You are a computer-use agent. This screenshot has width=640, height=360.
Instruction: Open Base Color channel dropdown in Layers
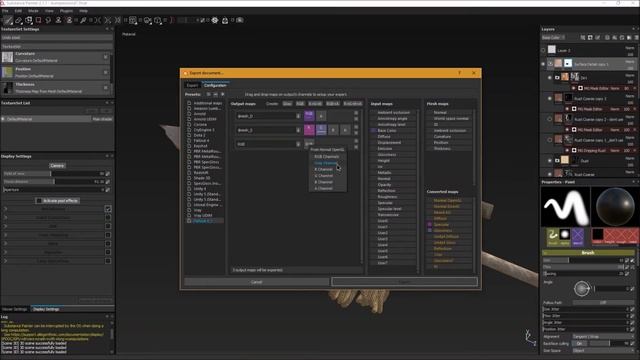(554, 38)
